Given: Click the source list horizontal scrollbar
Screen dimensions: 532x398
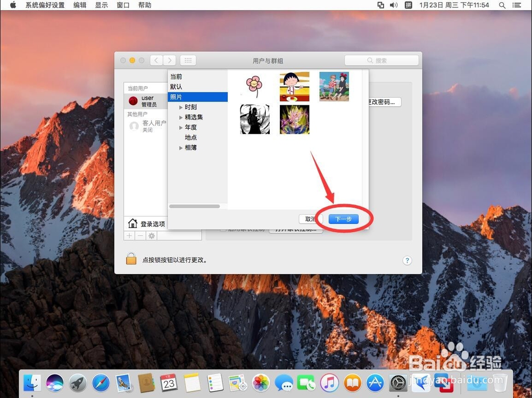Looking at the screenshot, I should pyautogui.click(x=194, y=206).
